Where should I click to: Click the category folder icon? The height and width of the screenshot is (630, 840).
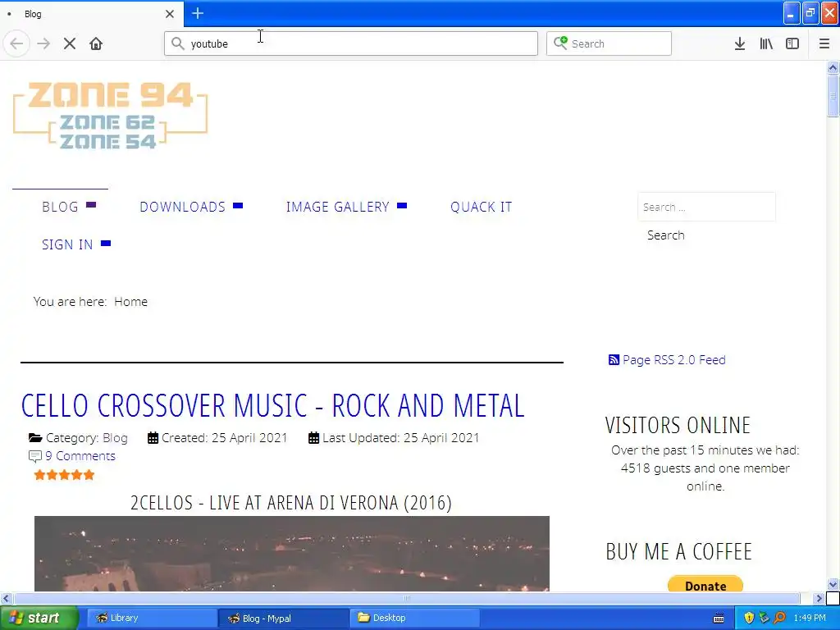(x=35, y=438)
